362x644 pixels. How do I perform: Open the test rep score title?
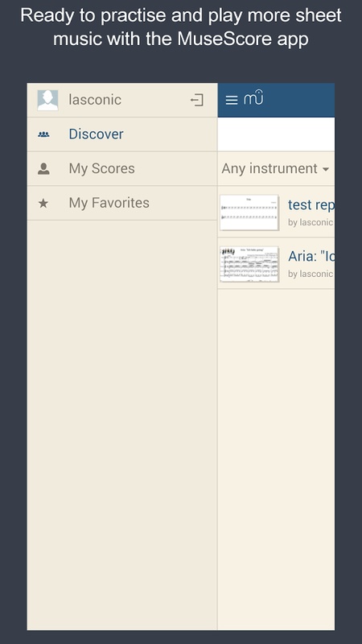(311, 204)
